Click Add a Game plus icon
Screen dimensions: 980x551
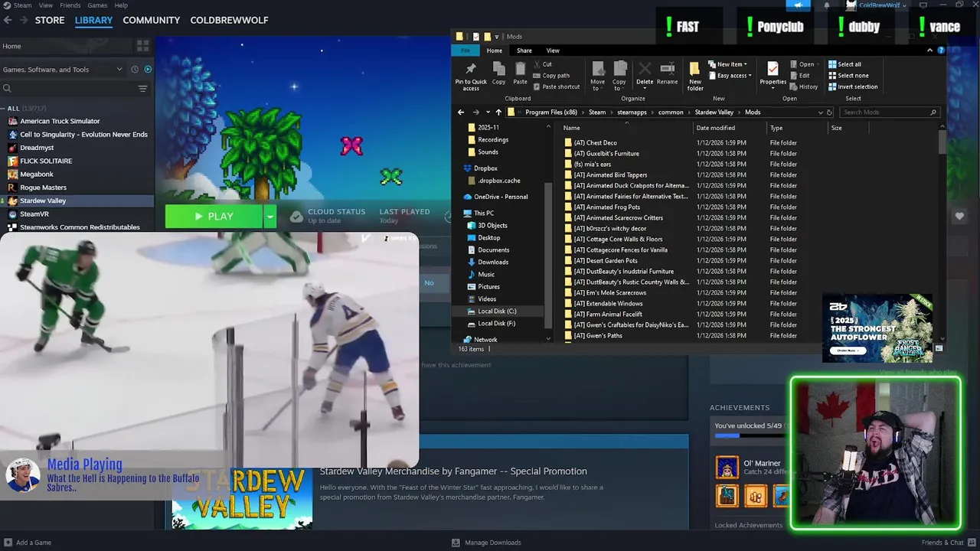click(x=7, y=543)
